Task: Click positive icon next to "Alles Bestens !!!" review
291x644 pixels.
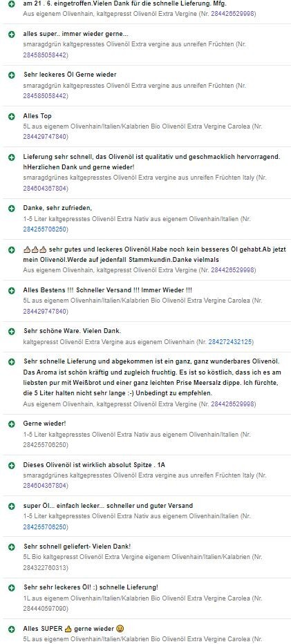Action: click(12, 290)
